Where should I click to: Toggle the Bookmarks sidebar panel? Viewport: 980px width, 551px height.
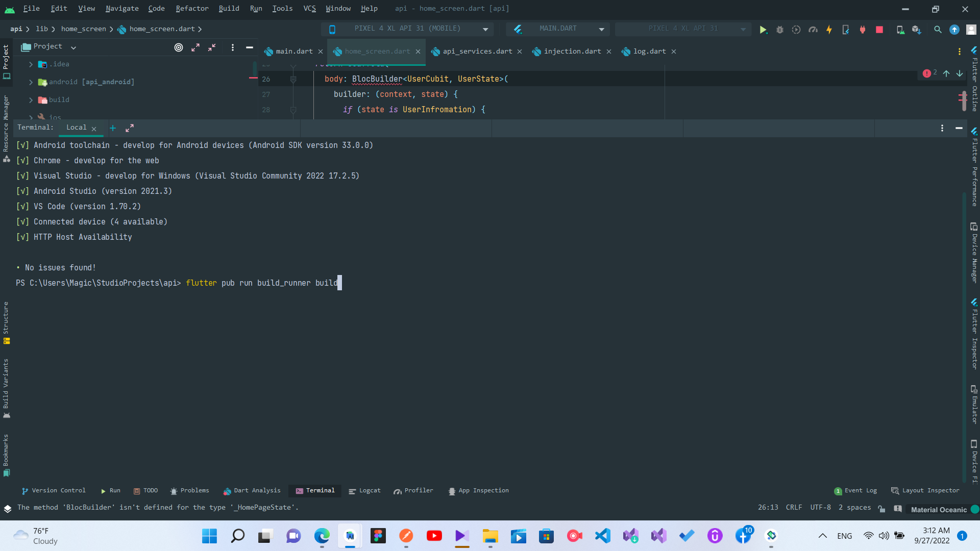point(6,455)
